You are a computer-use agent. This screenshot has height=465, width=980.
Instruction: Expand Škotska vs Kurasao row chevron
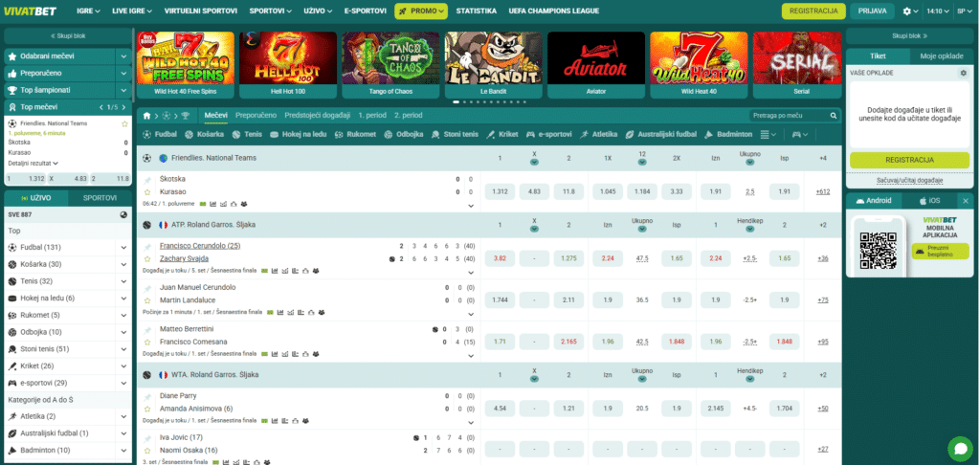pos(471,205)
